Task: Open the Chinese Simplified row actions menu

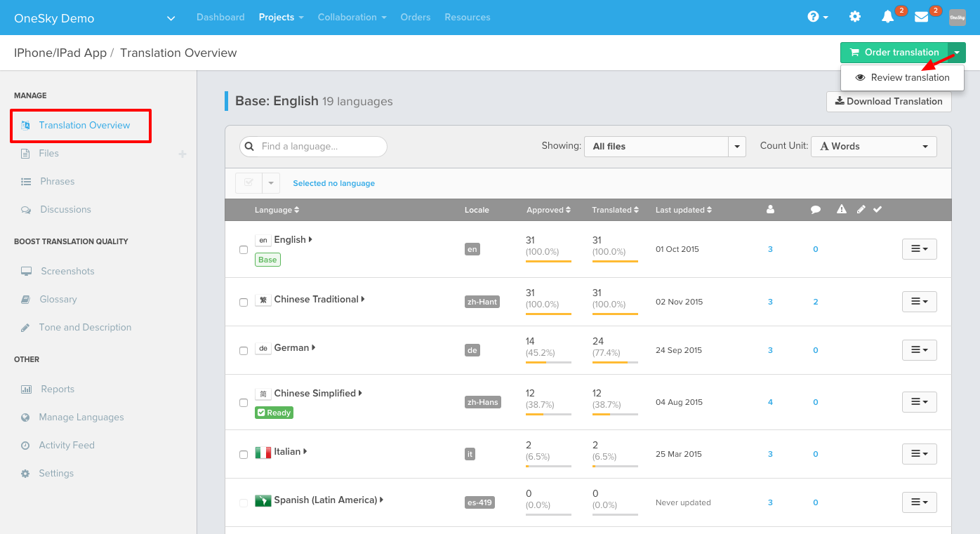Action: click(919, 402)
